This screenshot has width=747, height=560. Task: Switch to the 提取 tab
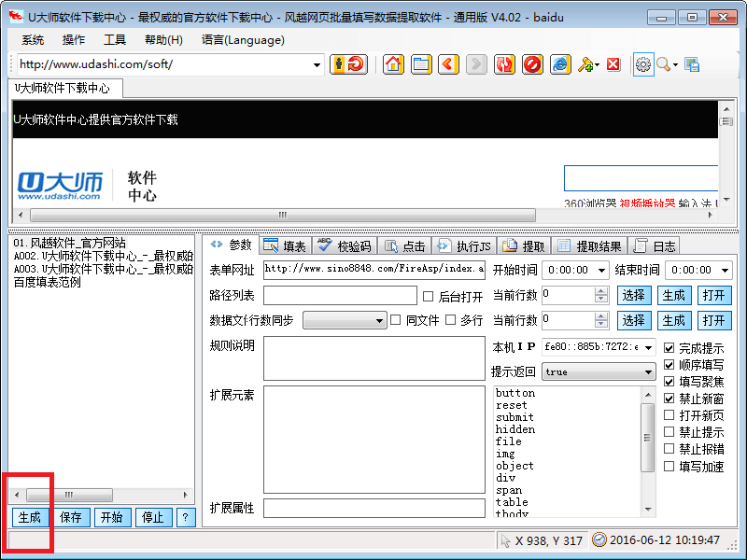coord(524,246)
